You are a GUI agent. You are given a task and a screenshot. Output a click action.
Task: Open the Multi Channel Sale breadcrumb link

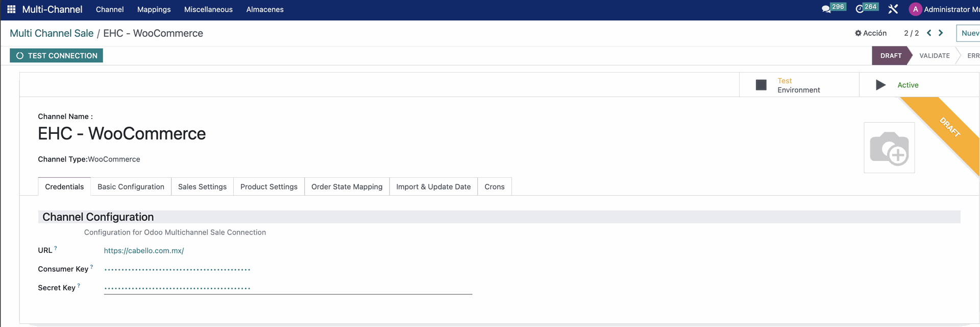tap(52, 33)
